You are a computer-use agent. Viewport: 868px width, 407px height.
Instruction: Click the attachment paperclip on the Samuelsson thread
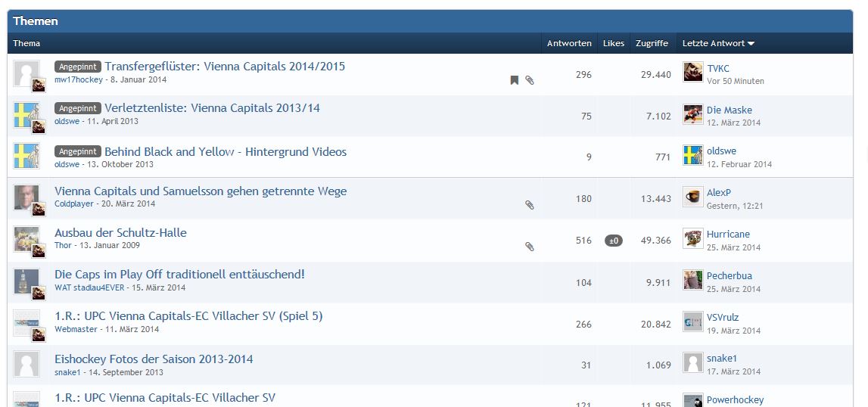[530, 205]
